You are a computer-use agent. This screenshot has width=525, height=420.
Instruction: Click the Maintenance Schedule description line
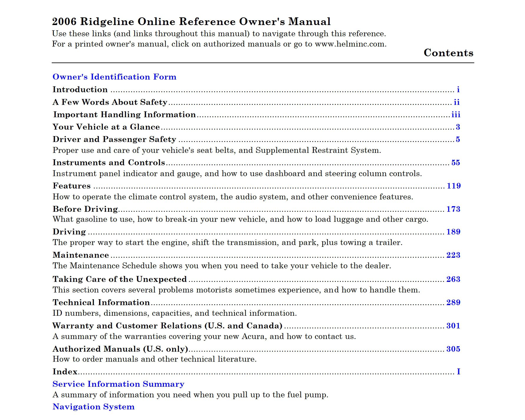click(222, 266)
